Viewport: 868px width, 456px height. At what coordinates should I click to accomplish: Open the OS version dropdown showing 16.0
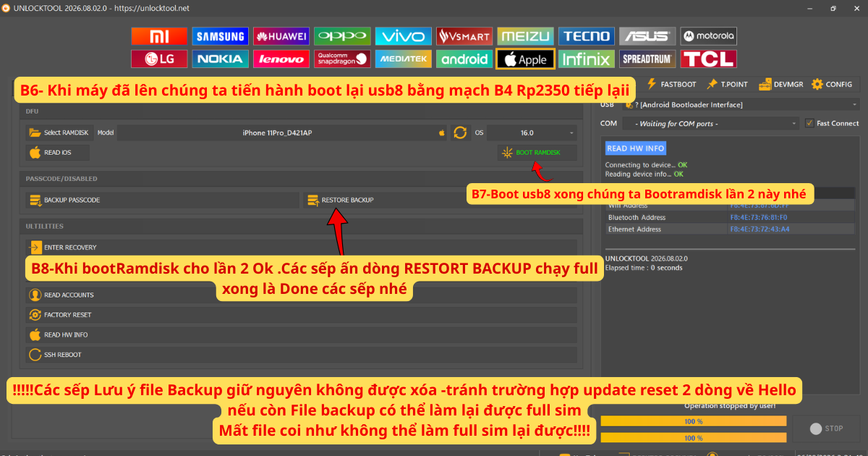point(532,132)
